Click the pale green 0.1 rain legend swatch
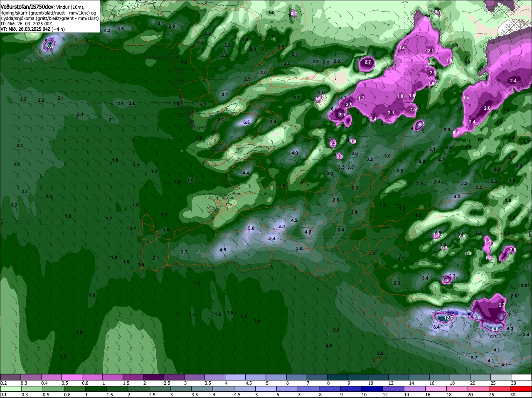 [11, 389]
